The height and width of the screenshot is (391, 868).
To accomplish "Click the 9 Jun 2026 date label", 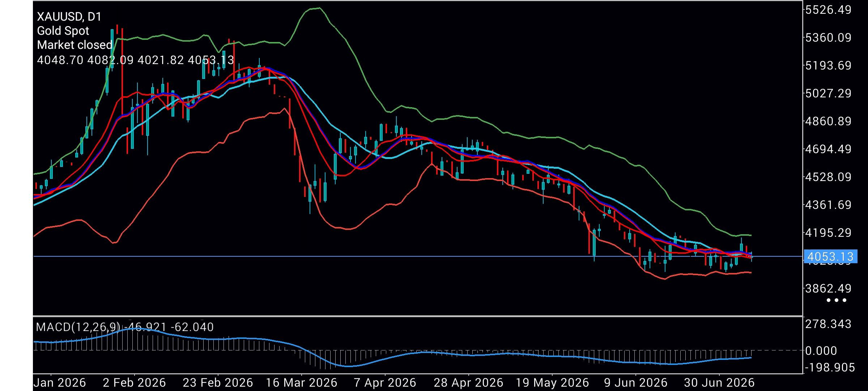I will pos(636,383).
